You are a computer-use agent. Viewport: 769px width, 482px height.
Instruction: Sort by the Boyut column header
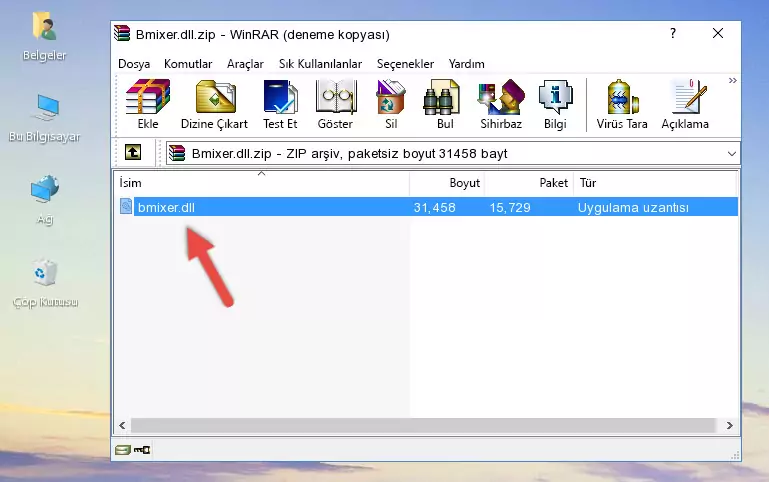pyautogui.click(x=447, y=183)
